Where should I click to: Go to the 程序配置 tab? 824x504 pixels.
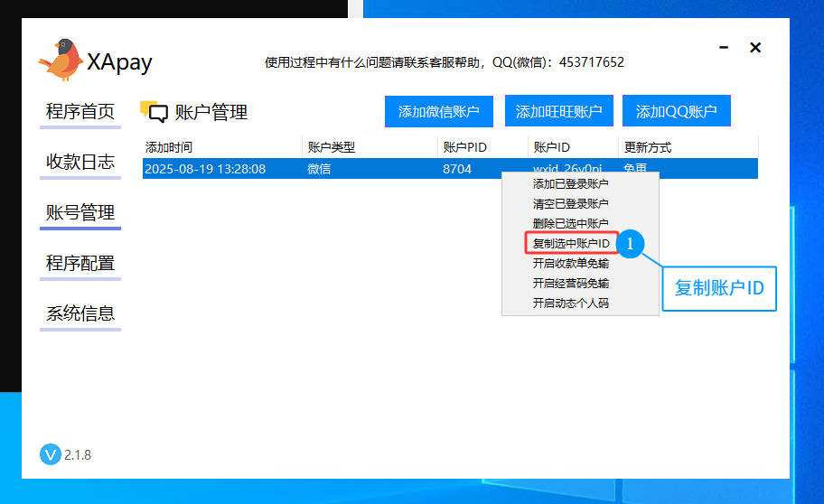[x=80, y=264]
